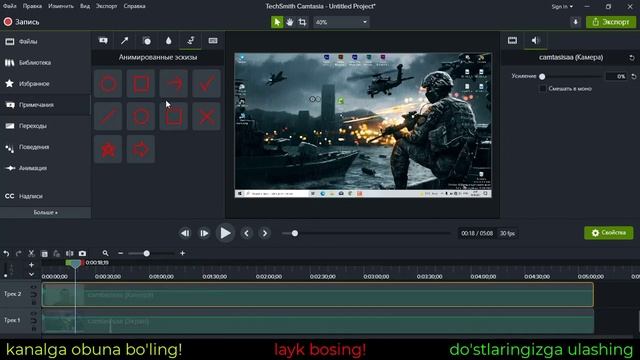This screenshot has height=360, width=640.
Task: Select the red checkmark sketch motion
Action: (207, 84)
